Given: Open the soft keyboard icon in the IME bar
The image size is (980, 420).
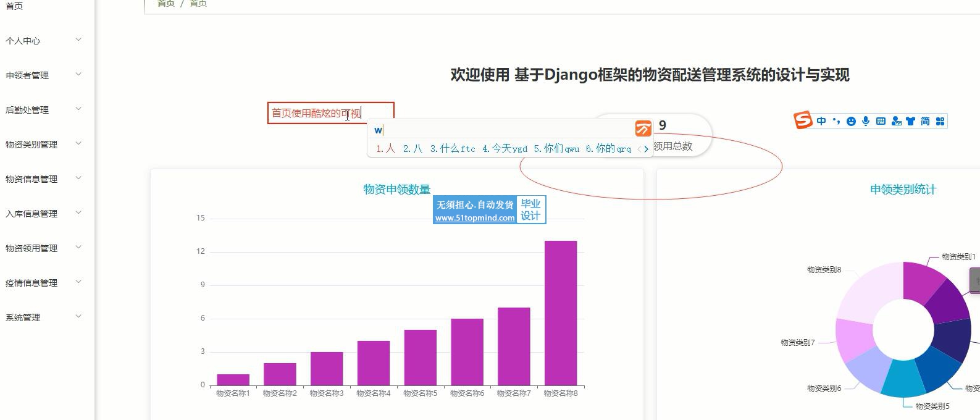Looking at the screenshot, I should (x=881, y=121).
